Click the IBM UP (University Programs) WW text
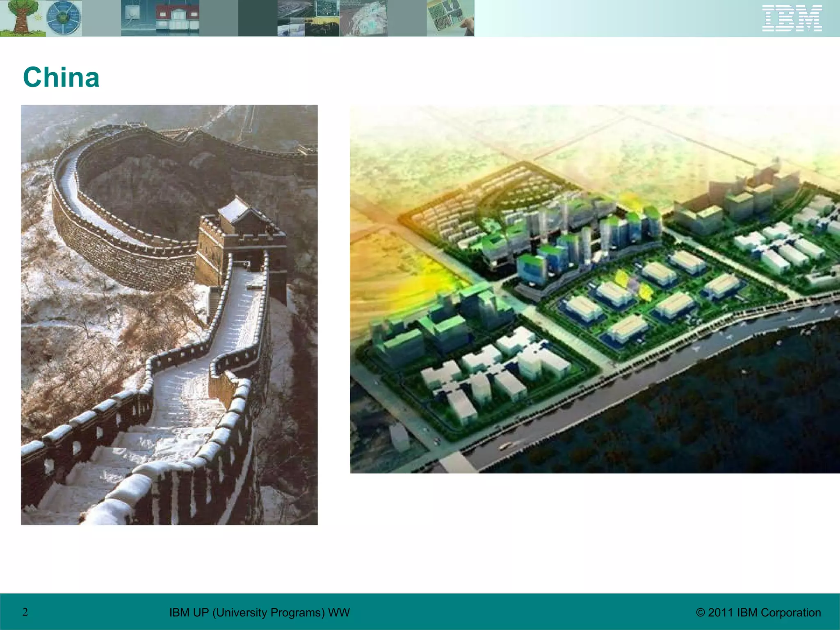Screen dimensions: 840x630 [259, 612]
